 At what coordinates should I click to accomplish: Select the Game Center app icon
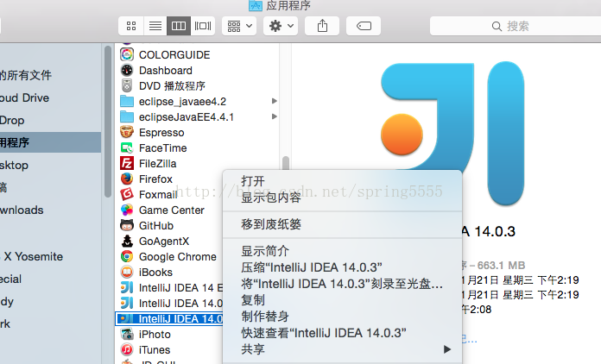click(x=127, y=210)
